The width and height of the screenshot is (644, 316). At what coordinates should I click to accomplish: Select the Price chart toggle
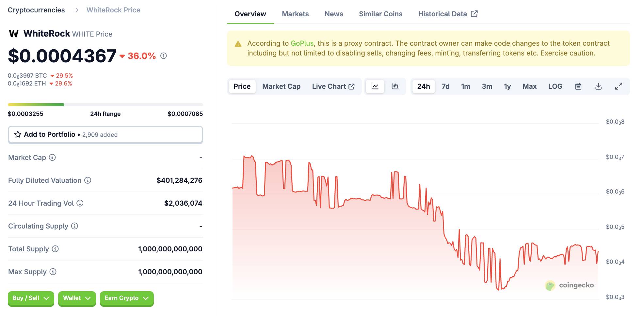[242, 87]
